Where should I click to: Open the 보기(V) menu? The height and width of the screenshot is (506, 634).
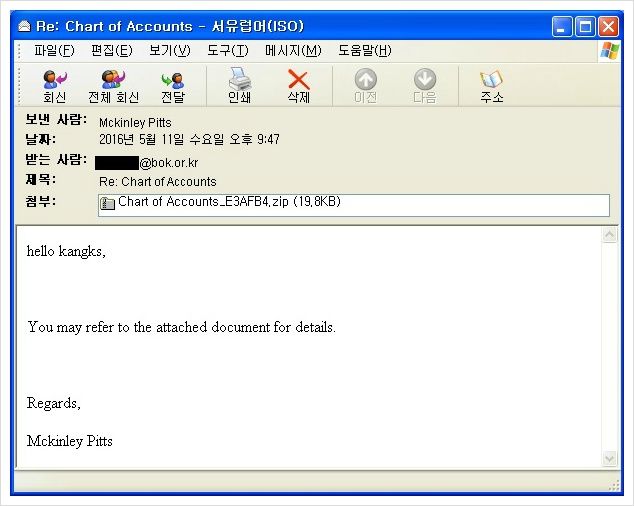tap(170, 51)
